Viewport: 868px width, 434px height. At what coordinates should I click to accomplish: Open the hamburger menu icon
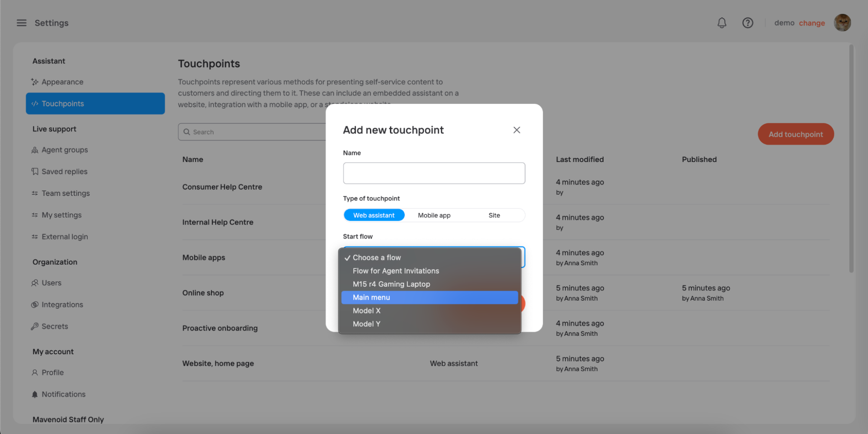[21, 23]
